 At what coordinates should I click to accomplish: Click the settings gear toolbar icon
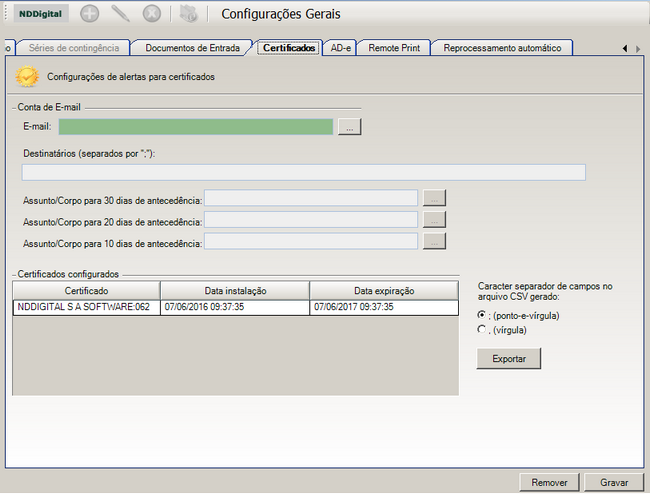click(x=188, y=14)
